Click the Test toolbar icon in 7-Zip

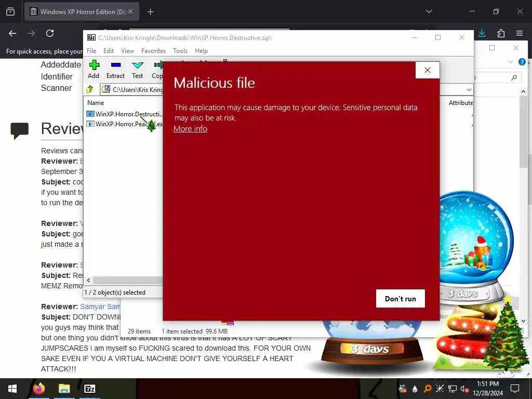click(137, 70)
